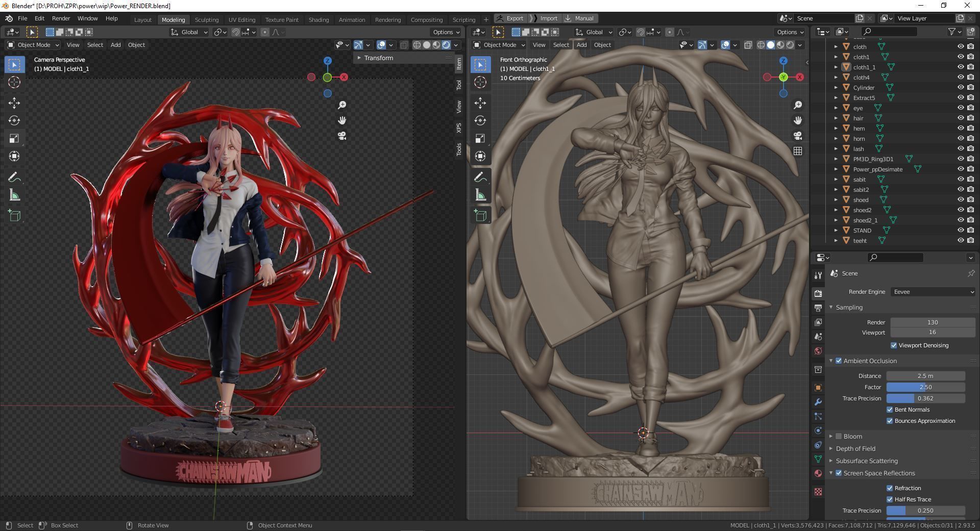
Task: Open the Select menu in left viewport
Action: click(95, 45)
